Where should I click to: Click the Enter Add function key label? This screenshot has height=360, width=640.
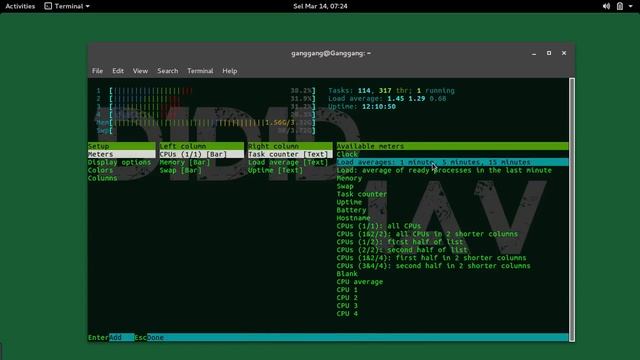(111, 338)
